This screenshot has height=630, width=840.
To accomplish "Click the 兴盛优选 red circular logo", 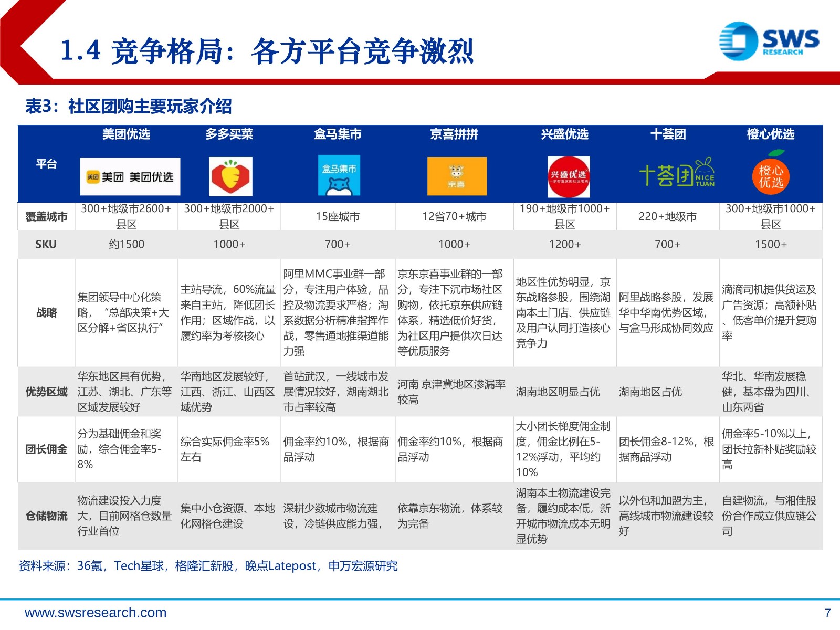I will tap(569, 176).
